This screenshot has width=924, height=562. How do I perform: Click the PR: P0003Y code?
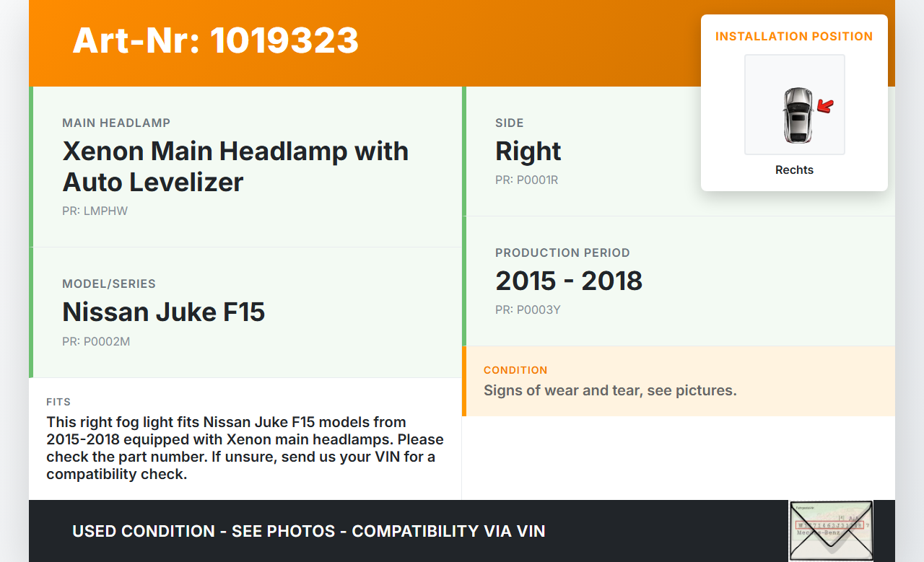coord(528,310)
